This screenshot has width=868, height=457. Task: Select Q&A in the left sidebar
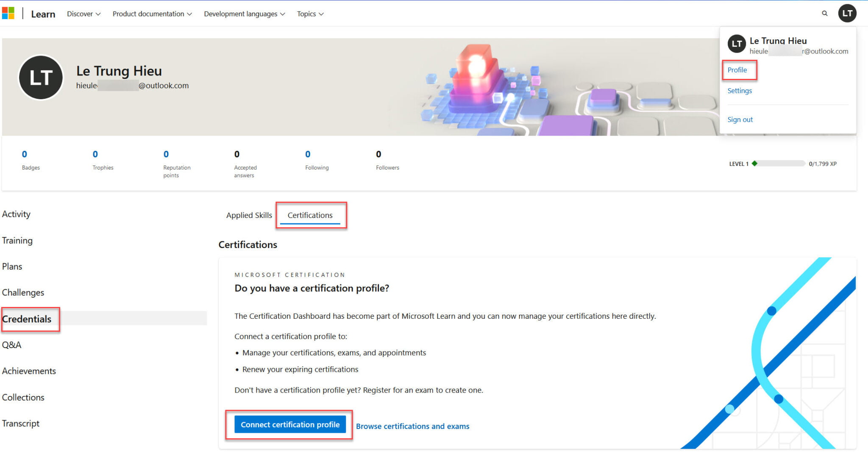[x=11, y=345]
